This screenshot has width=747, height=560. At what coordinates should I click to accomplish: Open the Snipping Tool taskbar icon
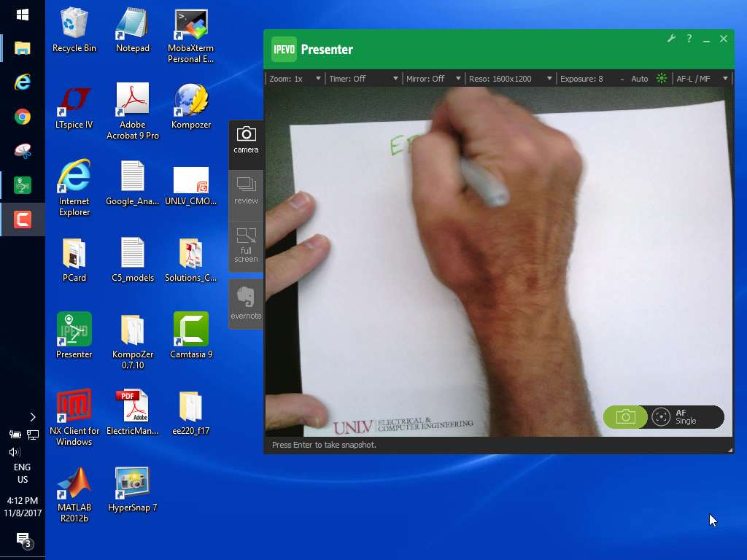pos(23,151)
